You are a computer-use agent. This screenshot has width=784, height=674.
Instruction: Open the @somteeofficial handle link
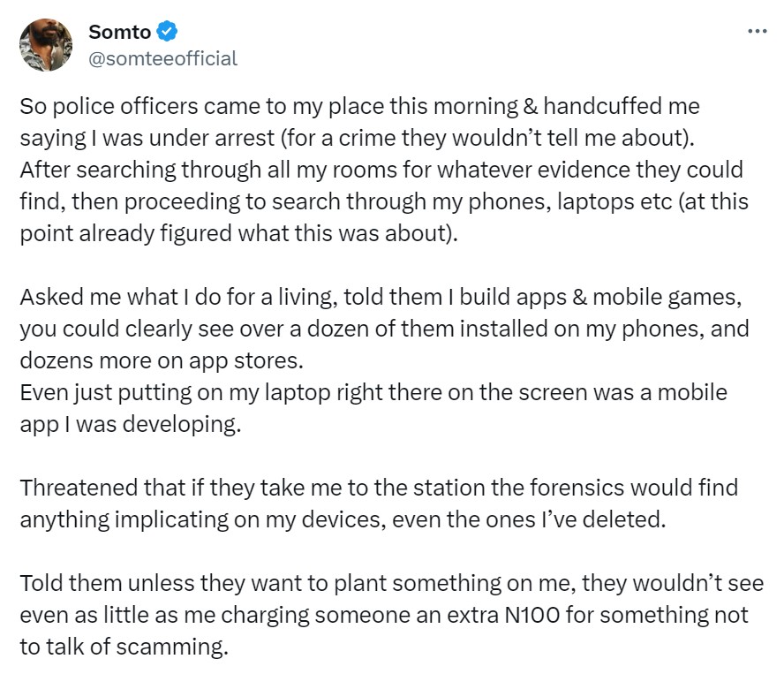point(162,58)
